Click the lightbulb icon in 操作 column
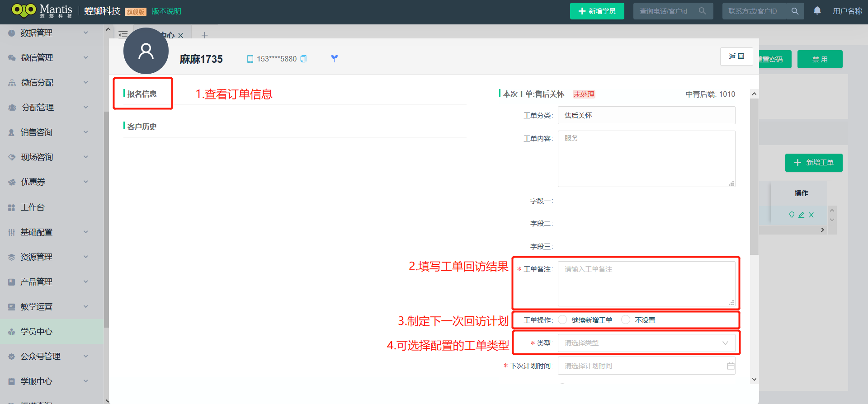Screen dimensions: 868x404 792,215
